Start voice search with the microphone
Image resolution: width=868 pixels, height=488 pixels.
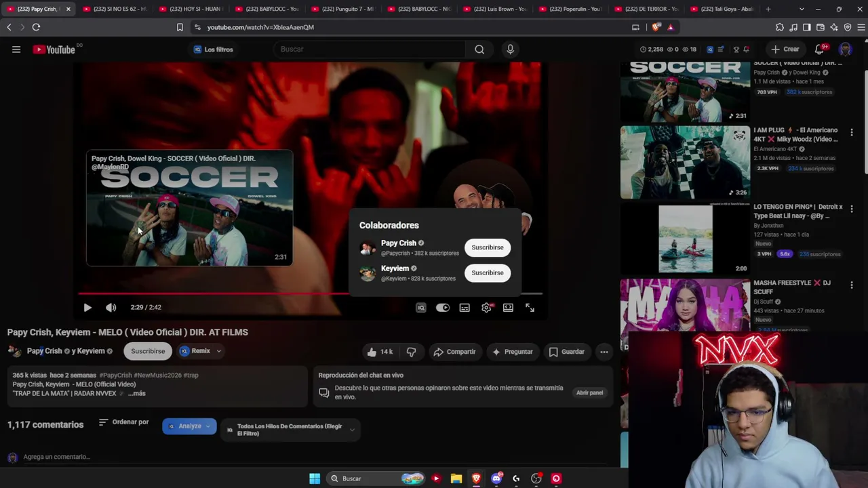pyautogui.click(x=511, y=49)
